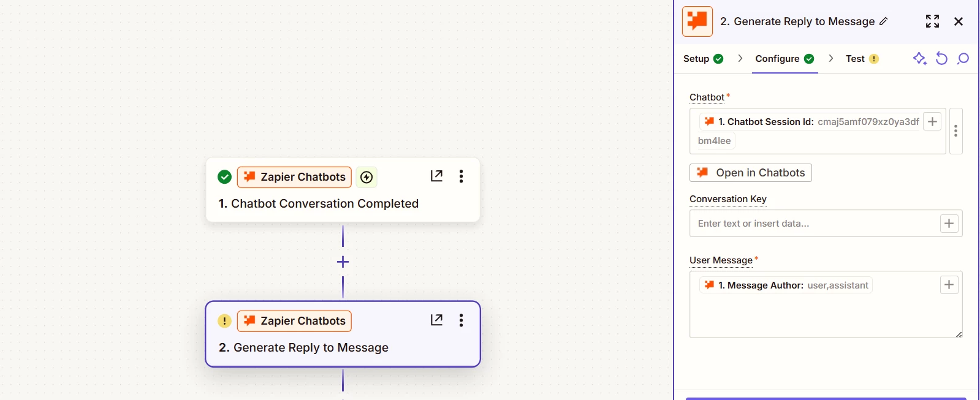The image size is (980, 400).
Task: Click the Chatbot field label
Action: 707,97
